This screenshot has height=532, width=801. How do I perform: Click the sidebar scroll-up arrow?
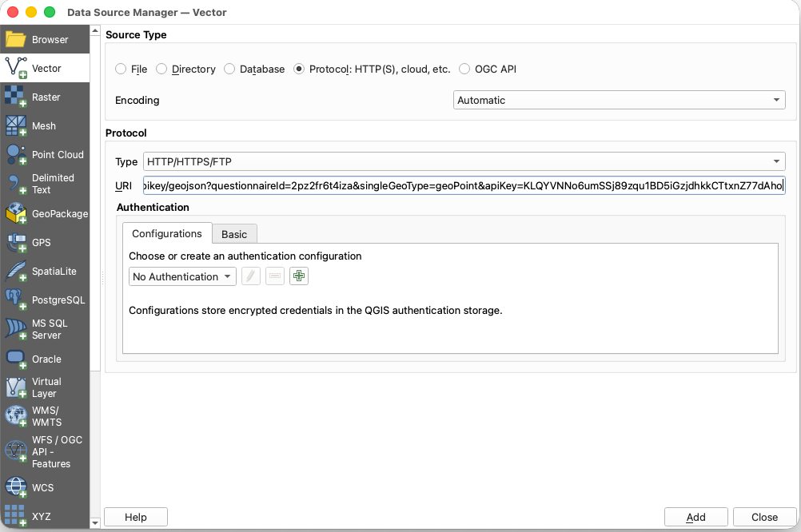pyautogui.click(x=95, y=30)
